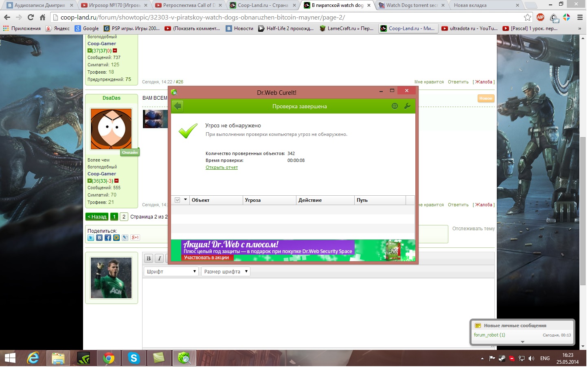Click the globe language icon in Dr.Web
This screenshot has height=367, width=588.
tap(395, 106)
